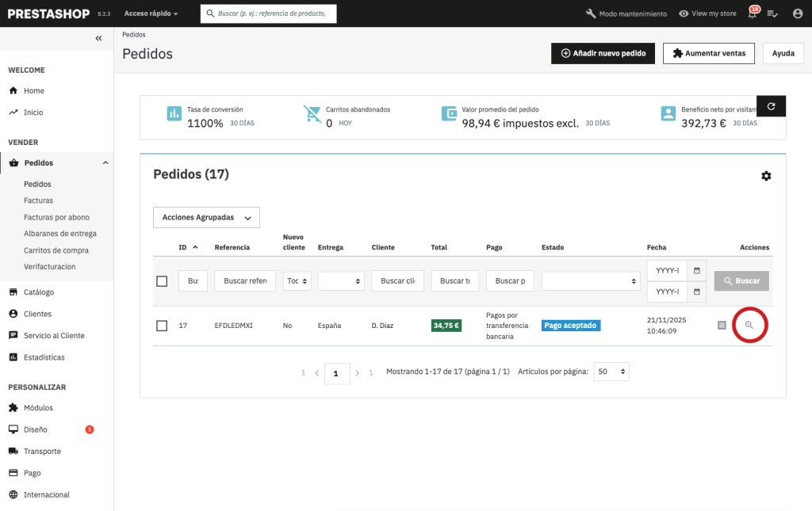Screen dimensions: 812x511
Task: Refresh the KPI statistics panel
Action: pos(771,106)
